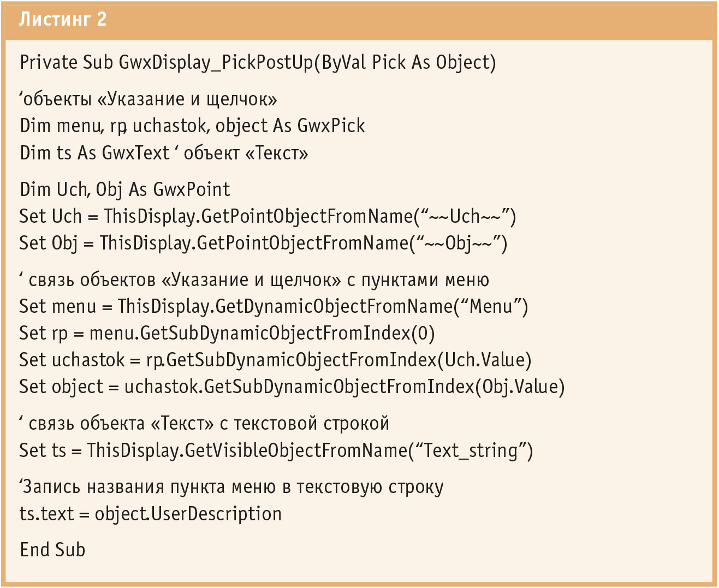
Task: Click the 'Set uchastok = rp.GetSubDynamicObjectFromIndex' line
Action: click(x=275, y=360)
